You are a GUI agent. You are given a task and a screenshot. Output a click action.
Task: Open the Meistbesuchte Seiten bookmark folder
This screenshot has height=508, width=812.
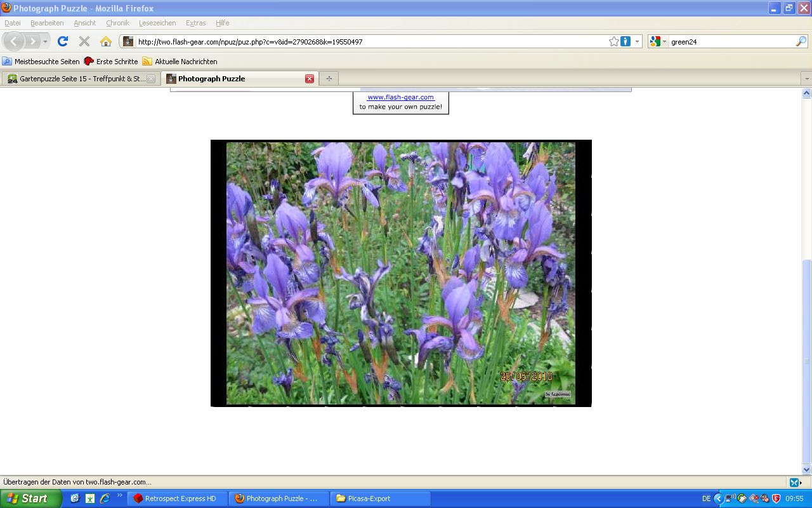tap(42, 62)
